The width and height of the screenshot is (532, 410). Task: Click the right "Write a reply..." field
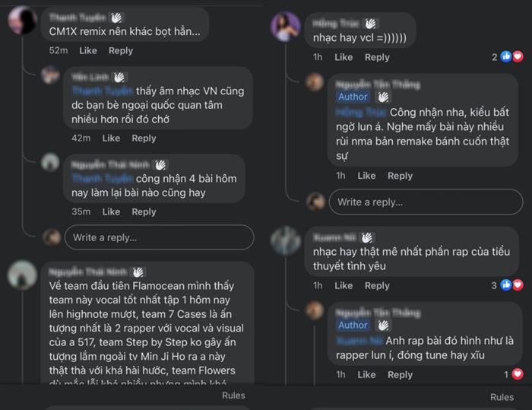click(x=426, y=202)
